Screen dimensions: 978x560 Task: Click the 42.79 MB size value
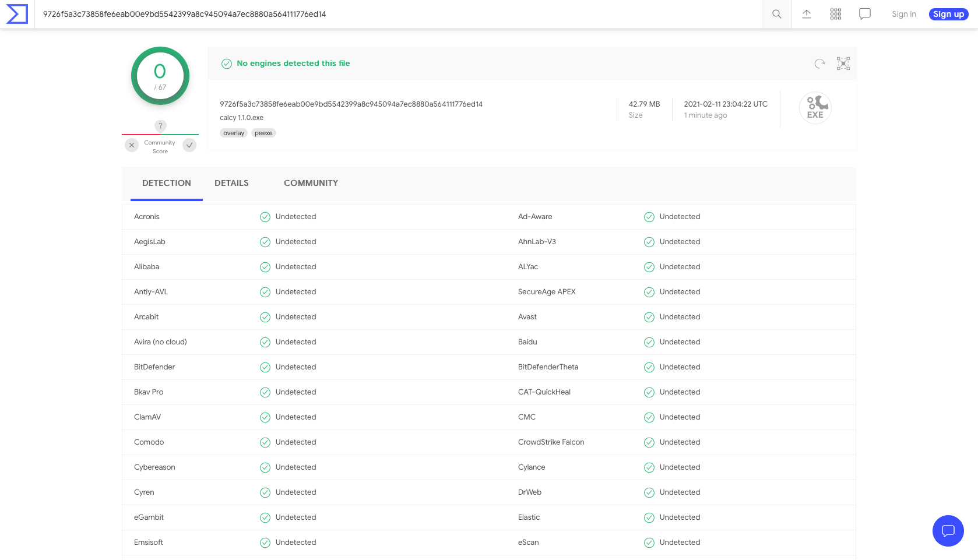click(644, 104)
